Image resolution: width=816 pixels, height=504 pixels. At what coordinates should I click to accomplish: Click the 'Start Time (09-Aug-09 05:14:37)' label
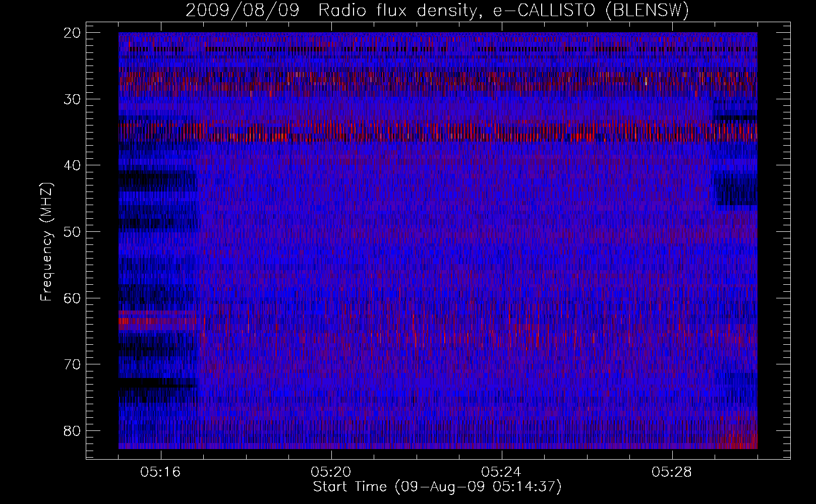[x=437, y=487]
